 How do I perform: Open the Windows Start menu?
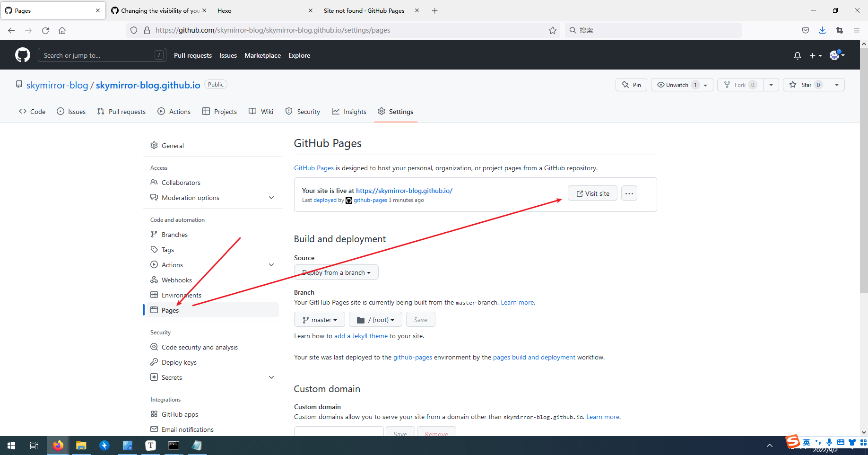click(11, 446)
